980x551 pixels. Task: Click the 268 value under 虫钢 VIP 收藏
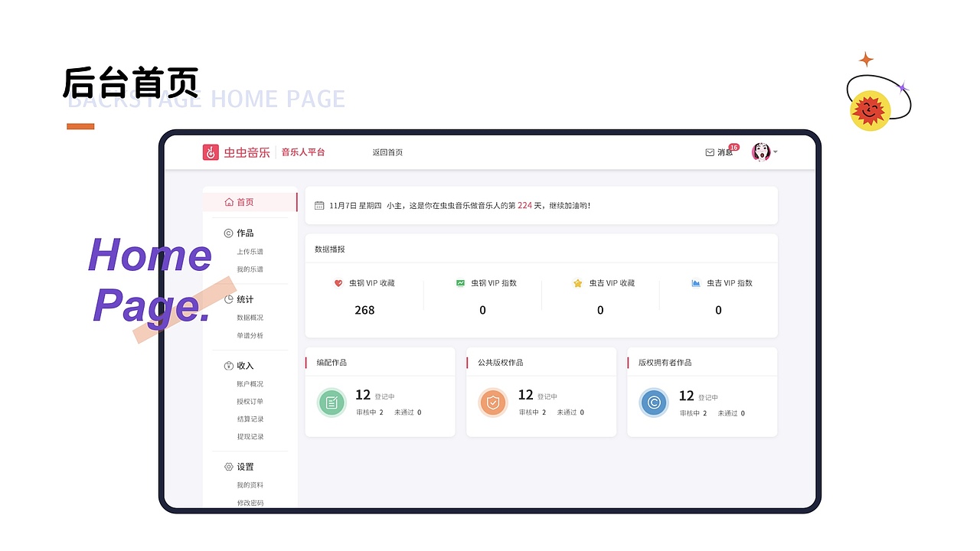point(364,310)
